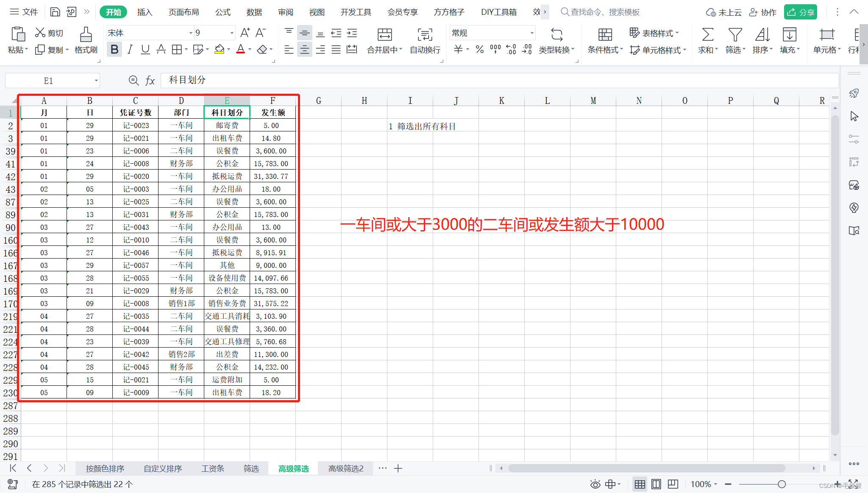Toggle italic formatting button
Screen dimensions: 868x493
[130, 50]
